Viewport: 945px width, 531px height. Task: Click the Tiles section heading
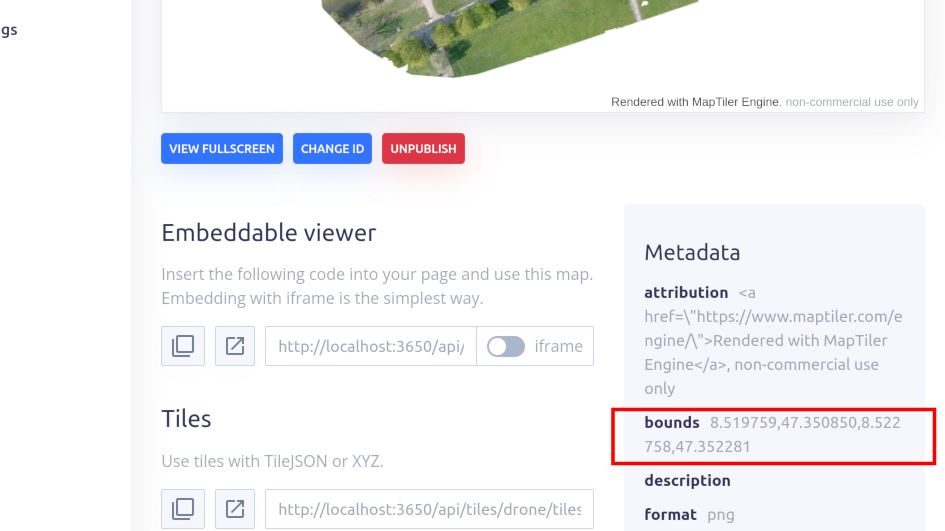click(186, 418)
